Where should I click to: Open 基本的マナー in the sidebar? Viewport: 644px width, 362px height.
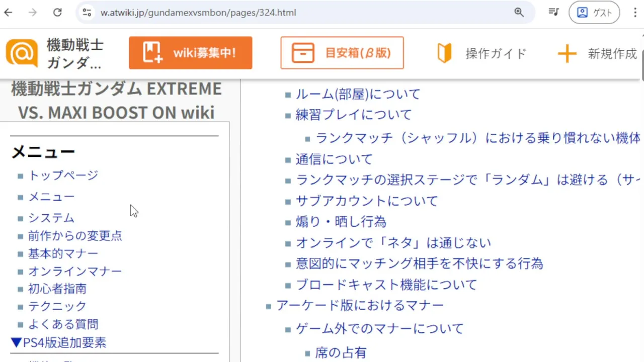pos(63,253)
